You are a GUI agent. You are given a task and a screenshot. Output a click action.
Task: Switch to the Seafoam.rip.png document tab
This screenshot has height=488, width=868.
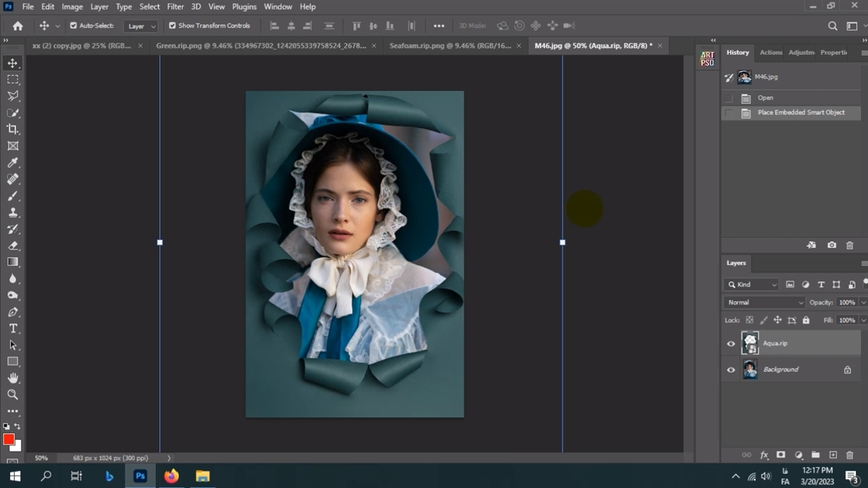click(x=450, y=45)
